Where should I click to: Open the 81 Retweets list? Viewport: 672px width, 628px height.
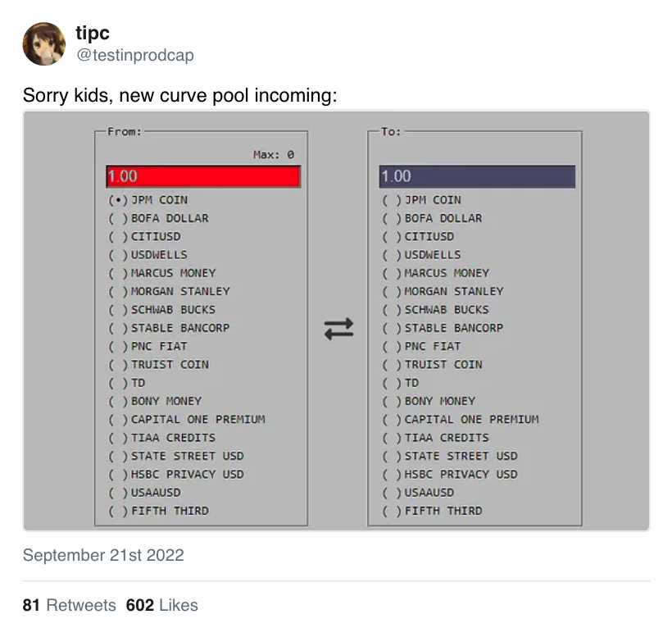point(69,605)
